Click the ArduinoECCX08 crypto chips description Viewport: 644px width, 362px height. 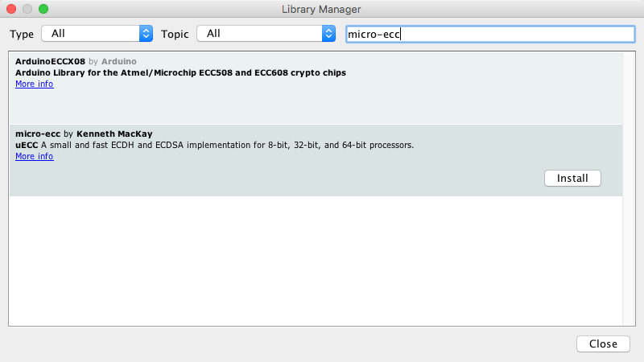(180, 72)
